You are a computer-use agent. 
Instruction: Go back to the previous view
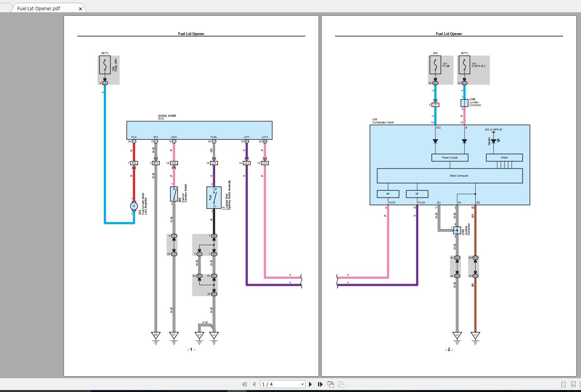[330, 384]
